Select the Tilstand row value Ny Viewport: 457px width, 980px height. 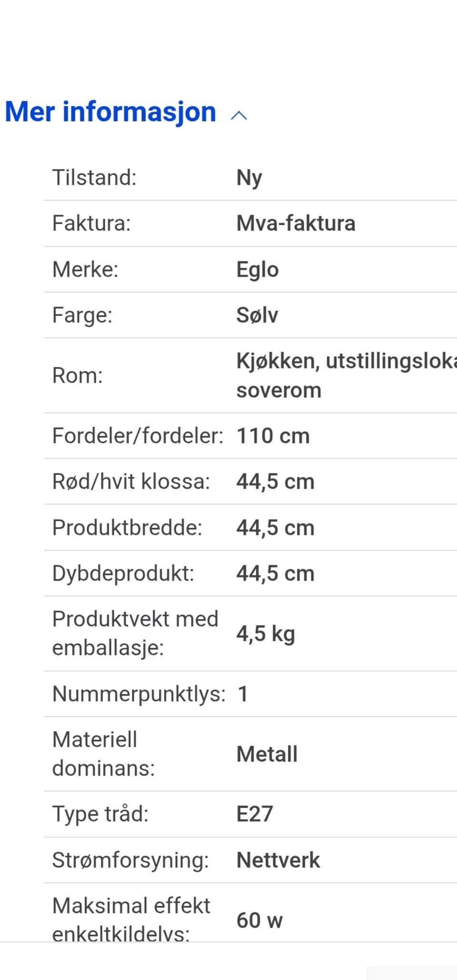coord(249,178)
